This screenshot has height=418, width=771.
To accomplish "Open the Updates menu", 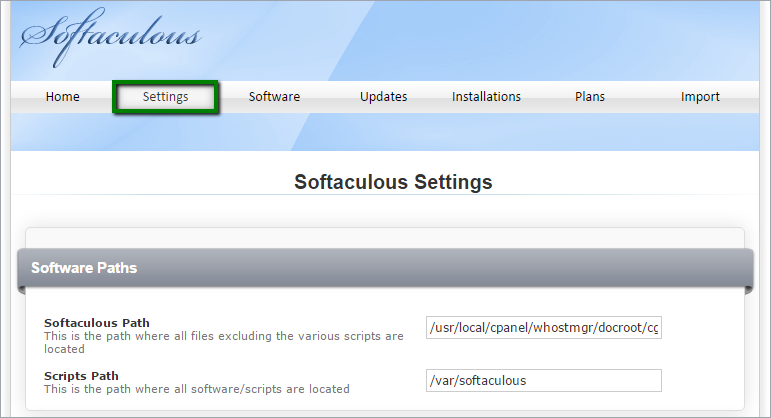I will coord(384,97).
